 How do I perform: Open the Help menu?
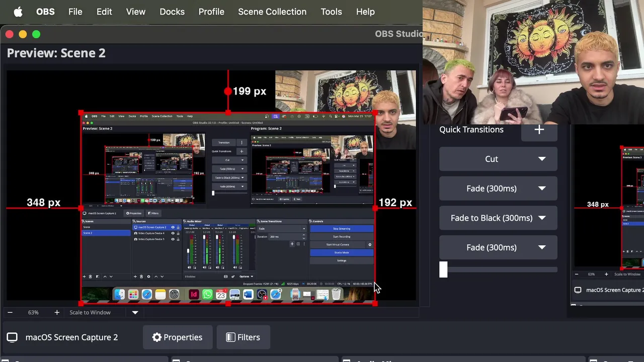(365, 12)
